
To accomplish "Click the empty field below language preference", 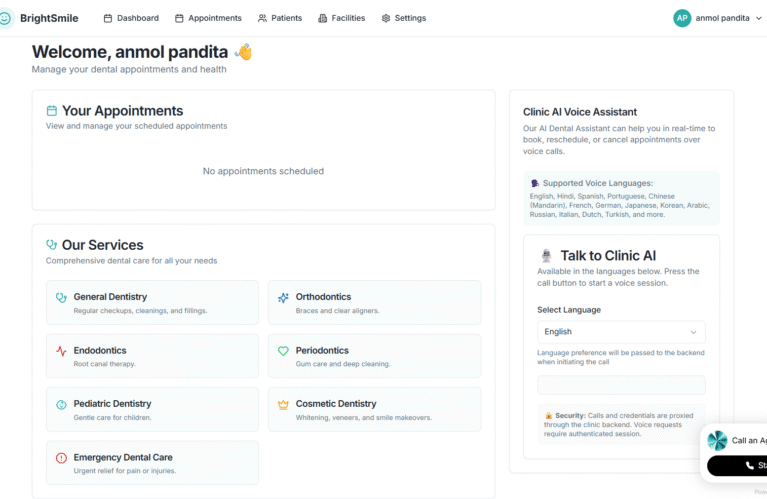I will (620, 385).
